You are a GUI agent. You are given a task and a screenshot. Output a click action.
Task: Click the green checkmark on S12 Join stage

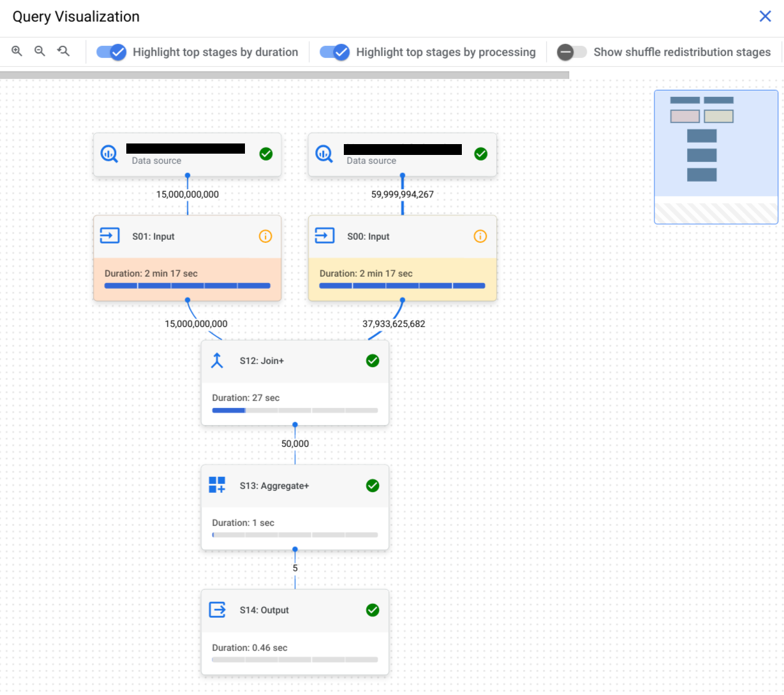click(373, 360)
